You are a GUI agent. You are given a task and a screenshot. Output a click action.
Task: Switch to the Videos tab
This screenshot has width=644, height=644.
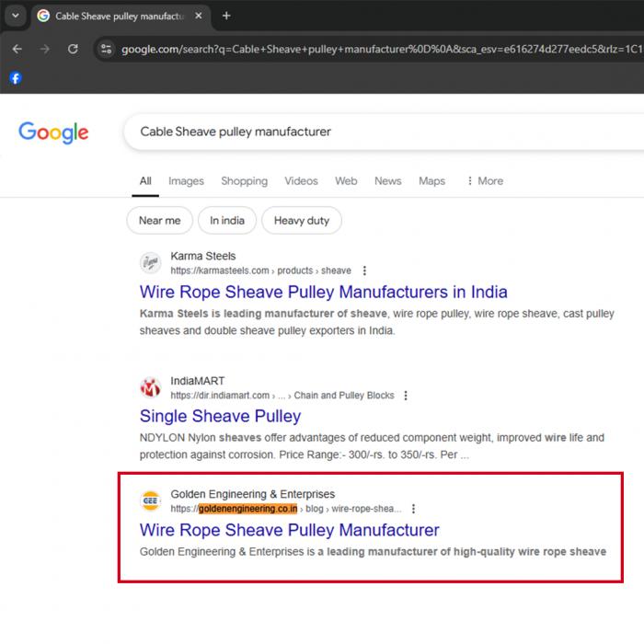pyautogui.click(x=301, y=181)
